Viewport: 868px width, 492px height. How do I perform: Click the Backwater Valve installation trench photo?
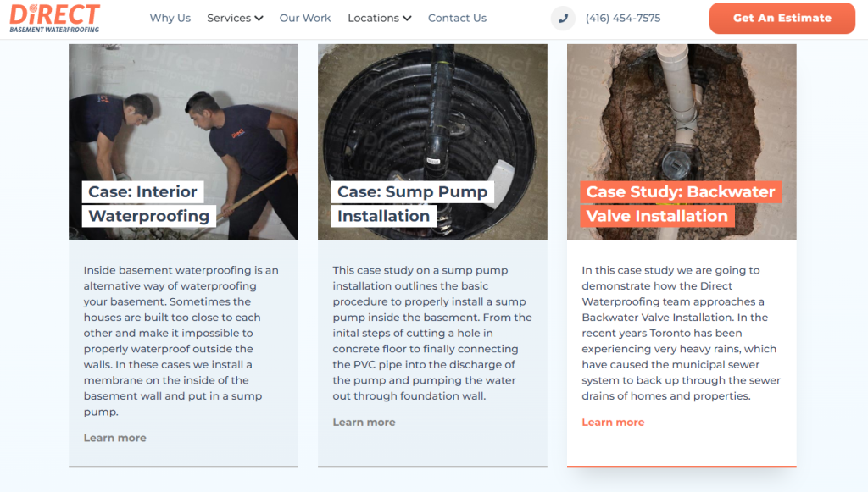(681, 110)
